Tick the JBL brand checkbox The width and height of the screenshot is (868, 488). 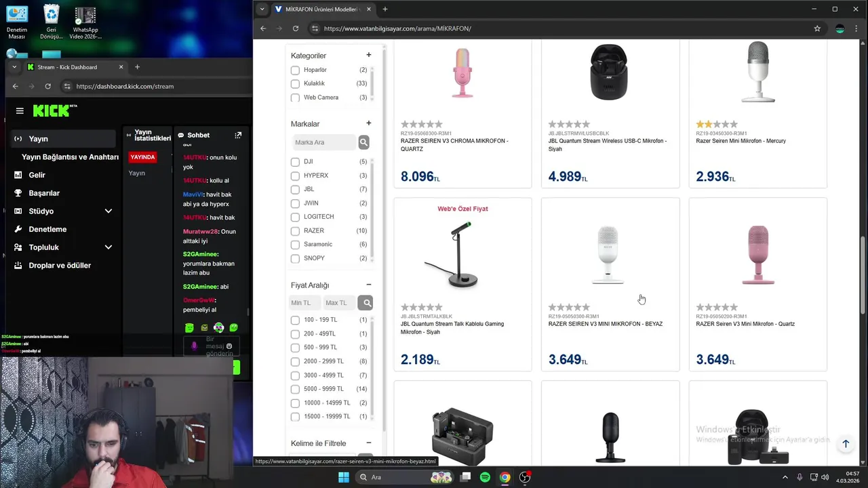tap(295, 190)
